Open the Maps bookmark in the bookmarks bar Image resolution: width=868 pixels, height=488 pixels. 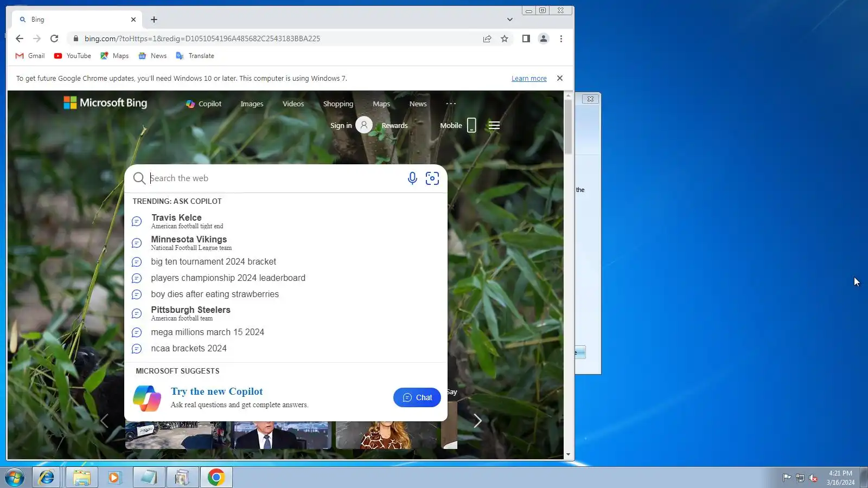pyautogui.click(x=114, y=56)
